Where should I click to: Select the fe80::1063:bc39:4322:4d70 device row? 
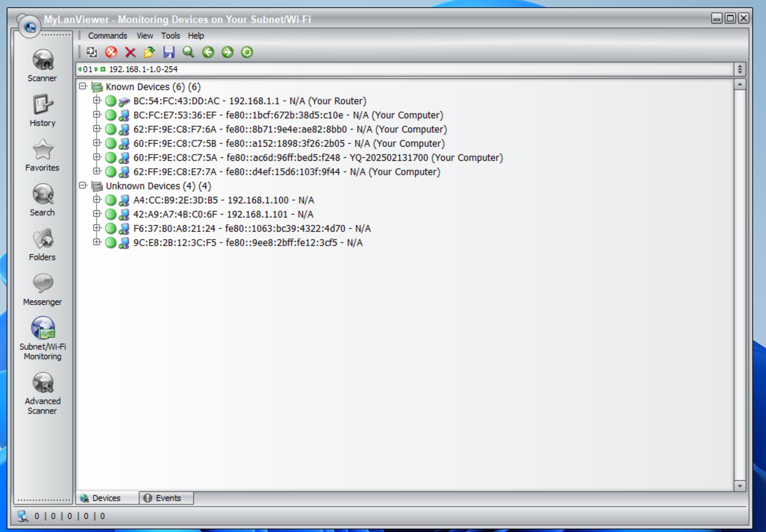pyautogui.click(x=252, y=229)
